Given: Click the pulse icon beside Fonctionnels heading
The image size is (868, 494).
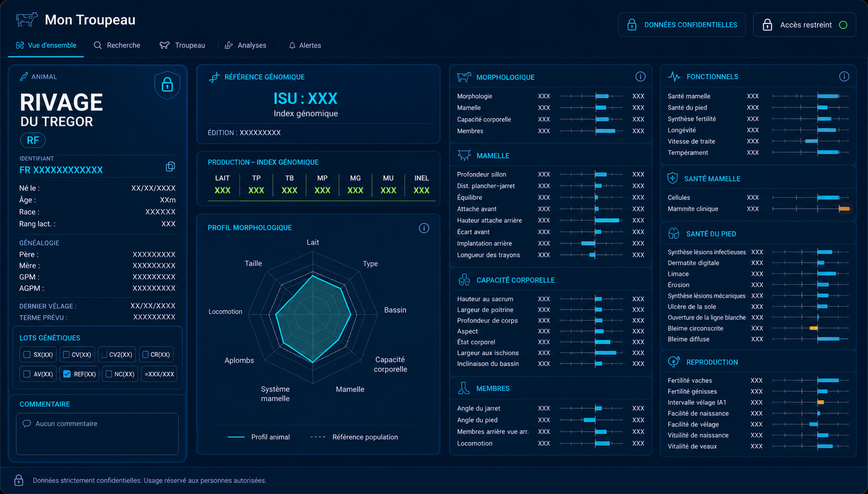Looking at the screenshot, I should (x=674, y=77).
